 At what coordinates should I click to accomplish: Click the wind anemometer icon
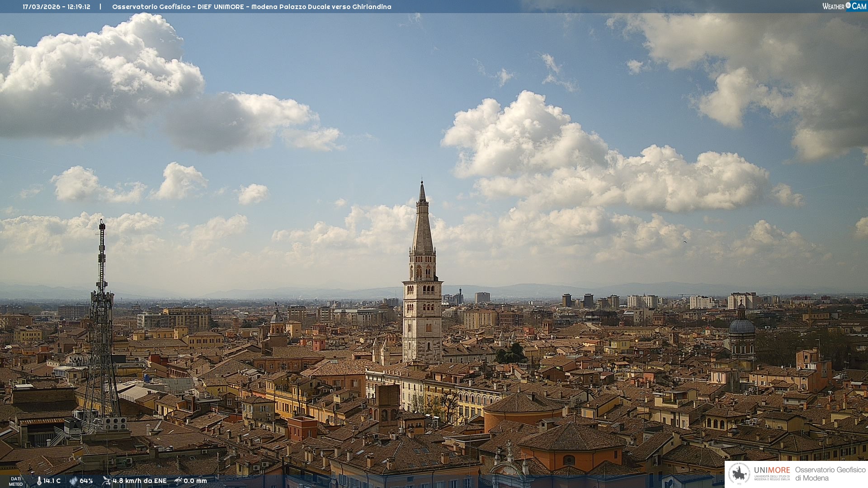(x=106, y=481)
